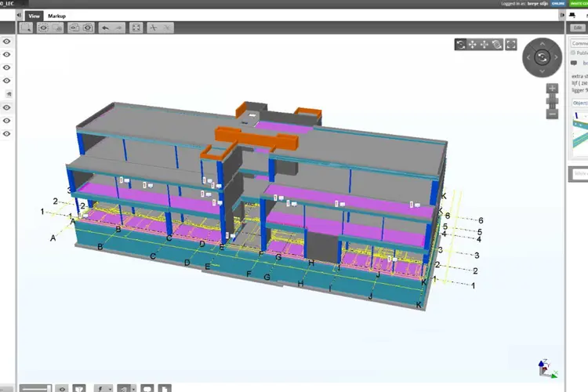Click the Edit button in right panel
This screenshot has width=588, height=392.
(579, 27)
